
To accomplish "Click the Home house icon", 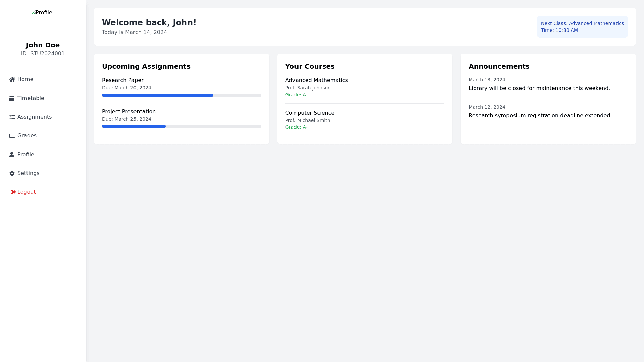I will click(x=12, y=79).
